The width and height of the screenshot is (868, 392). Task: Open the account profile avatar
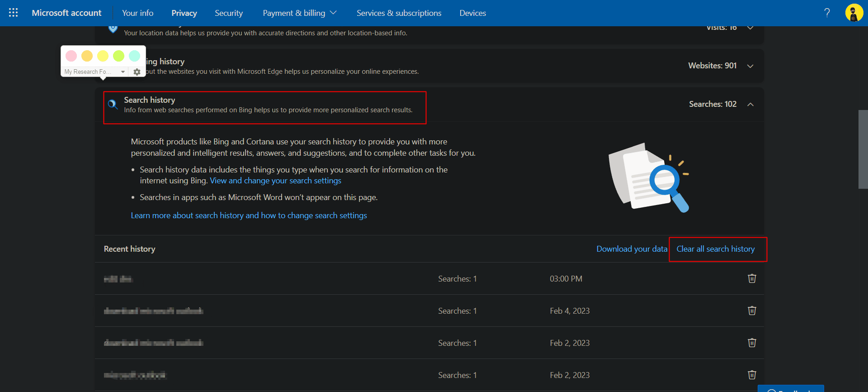pos(854,13)
